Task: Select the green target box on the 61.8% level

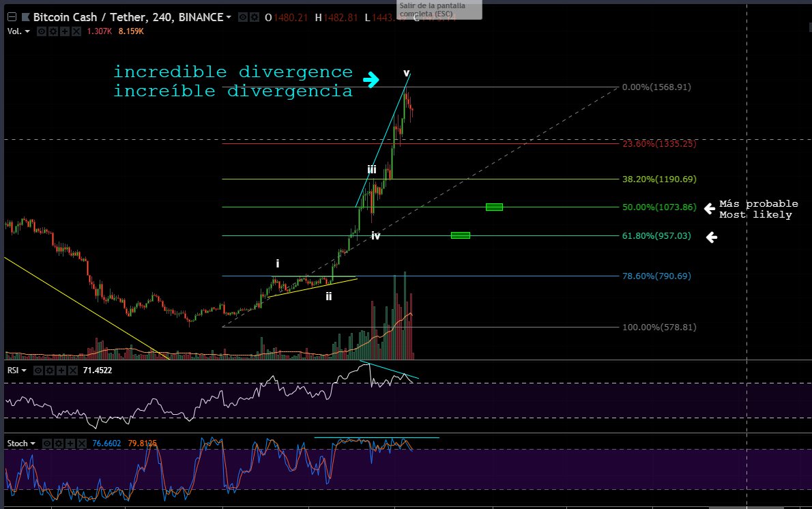Action: 461,235
